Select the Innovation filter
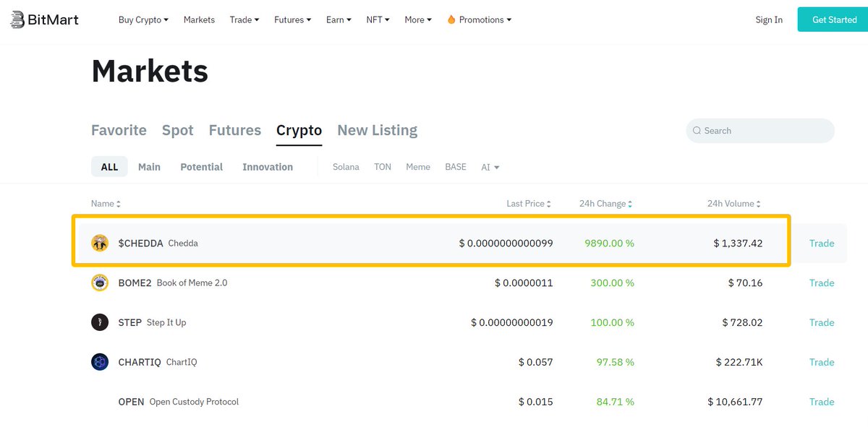The width and height of the screenshot is (868, 427). pyautogui.click(x=268, y=167)
